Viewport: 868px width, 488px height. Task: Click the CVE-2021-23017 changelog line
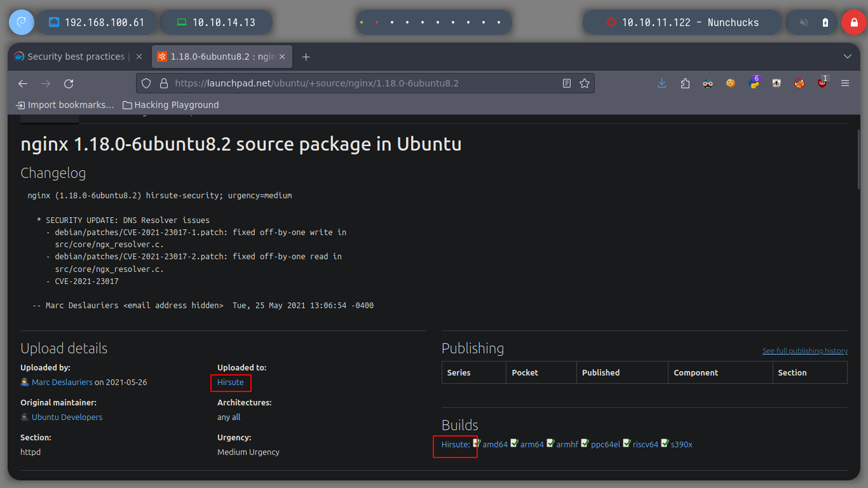coord(82,281)
